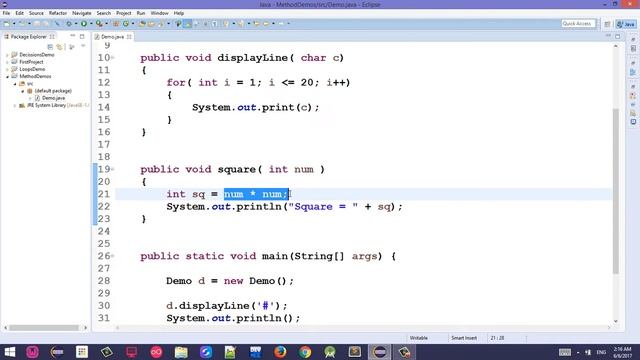This screenshot has height=360, width=640.
Task: Click the New Java Package toolbar icon
Action: click(116, 24)
